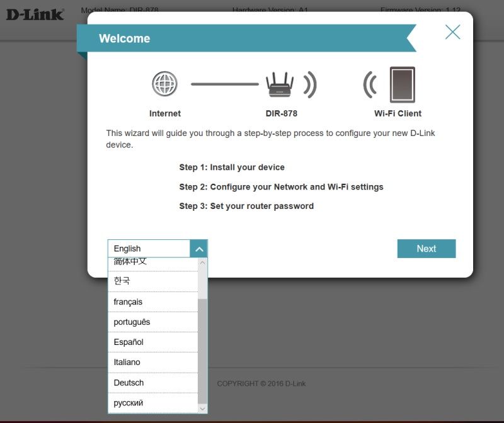The height and width of the screenshot is (423, 504).
Task: Click the 'Step 1: Install your device' text
Action: click(x=232, y=167)
